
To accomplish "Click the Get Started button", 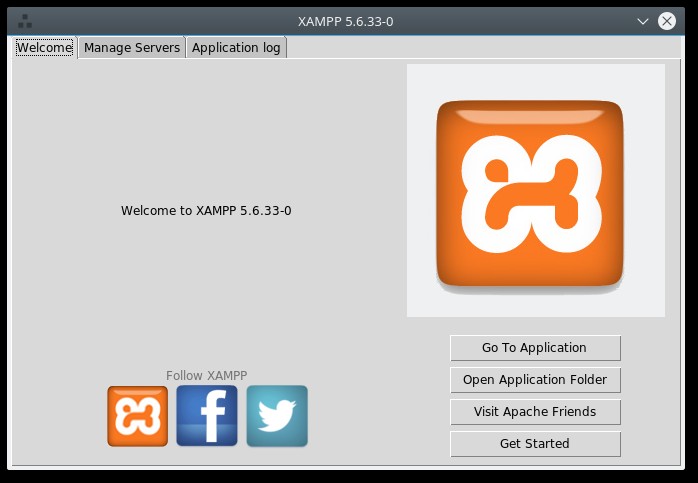I will pos(535,444).
